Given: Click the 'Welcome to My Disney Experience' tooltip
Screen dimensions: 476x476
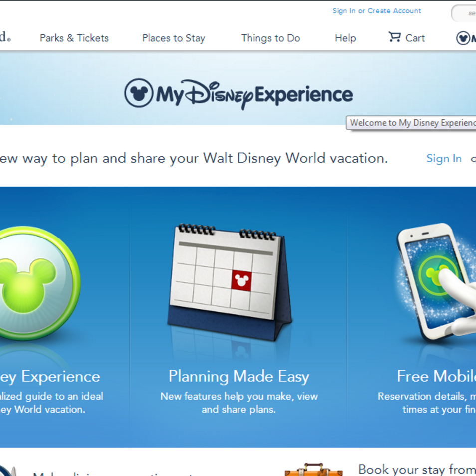Looking at the screenshot, I should (x=411, y=123).
